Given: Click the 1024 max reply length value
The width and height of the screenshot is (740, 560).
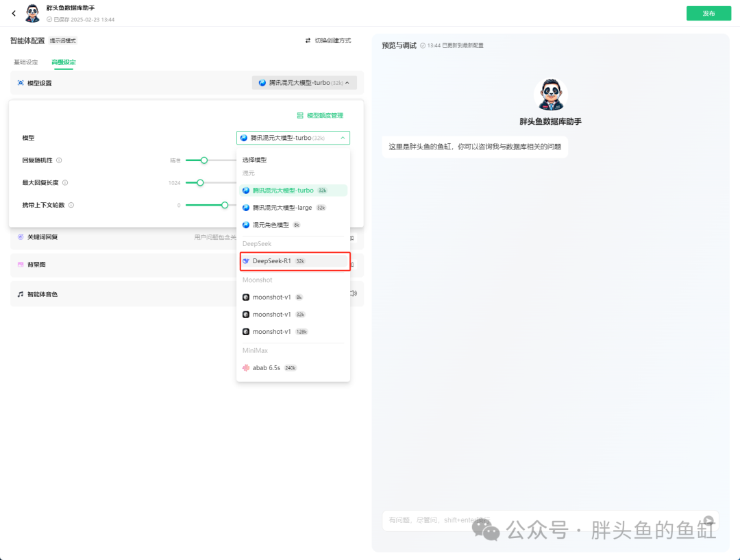Looking at the screenshot, I should [x=174, y=183].
